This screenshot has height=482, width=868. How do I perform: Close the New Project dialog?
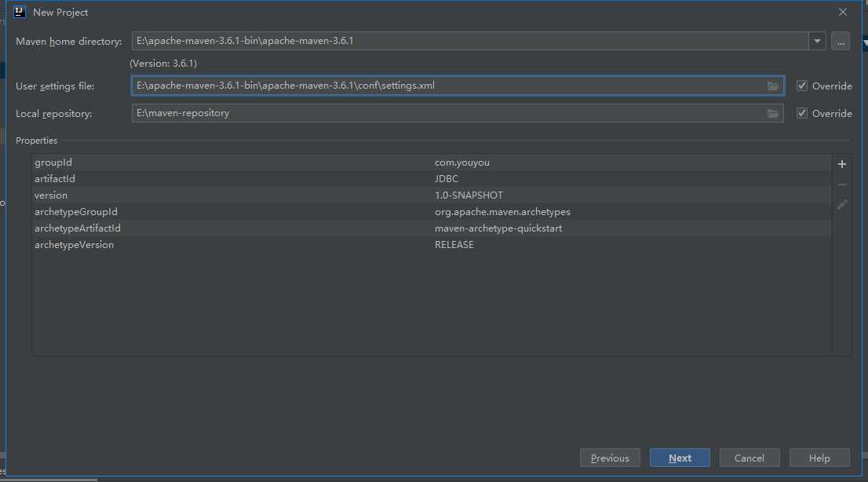pyautogui.click(x=843, y=12)
